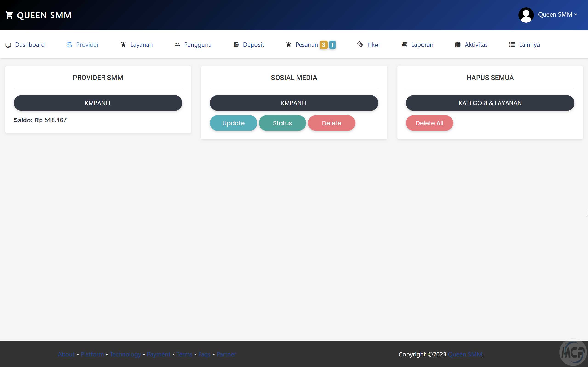Click the MCP floating badge logo
The image size is (588, 367).
573,352
